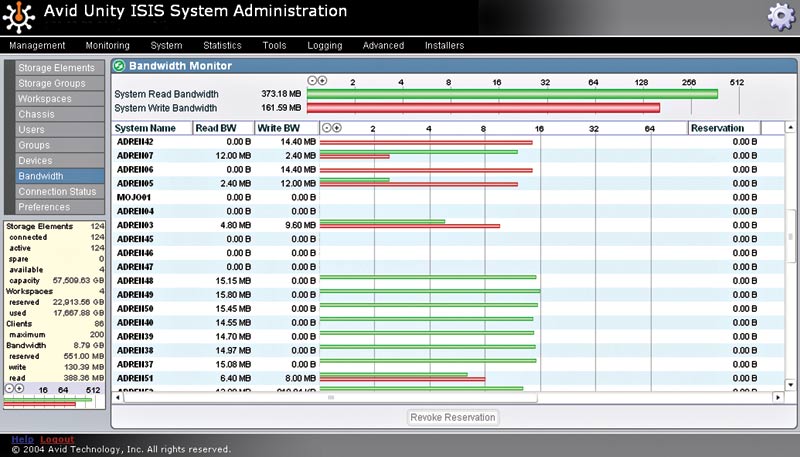Click the 373.18 MB read value
Screen dimensions: 800x457
(281, 94)
